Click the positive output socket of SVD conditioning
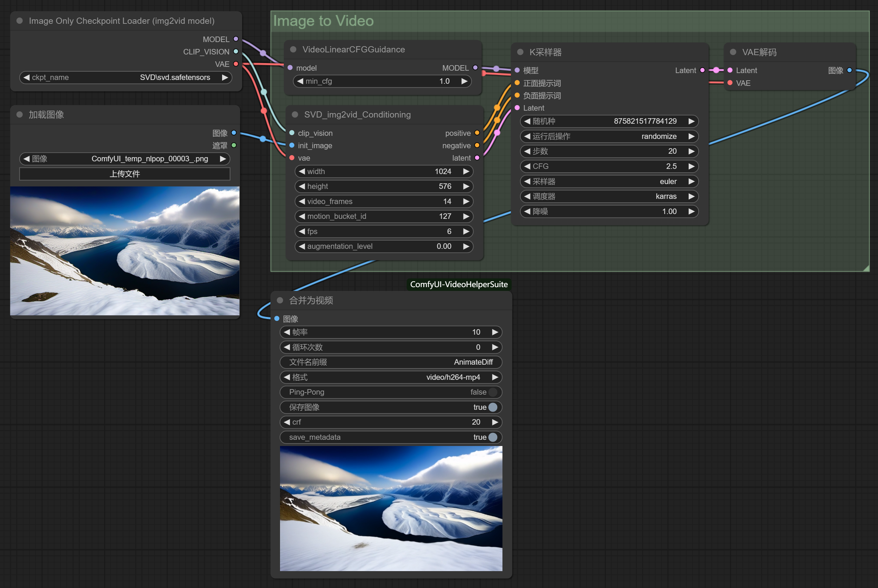 (477, 133)
